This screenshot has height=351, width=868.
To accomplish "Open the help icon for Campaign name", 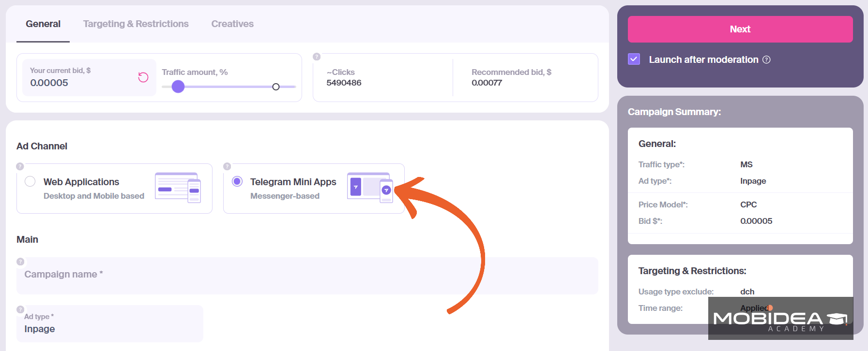I will [x=20, y=262].
